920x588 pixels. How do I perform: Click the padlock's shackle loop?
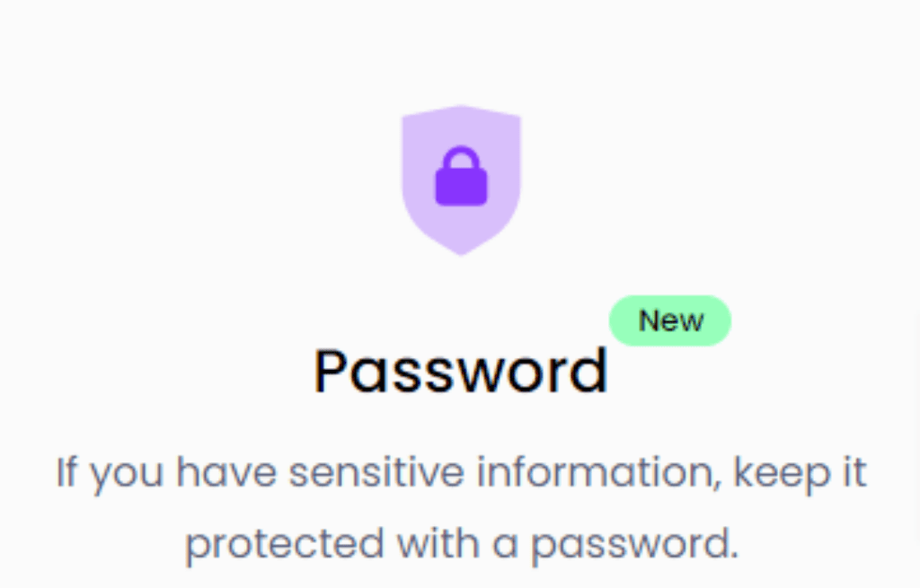pyautogui.click(x=461, y=157)
